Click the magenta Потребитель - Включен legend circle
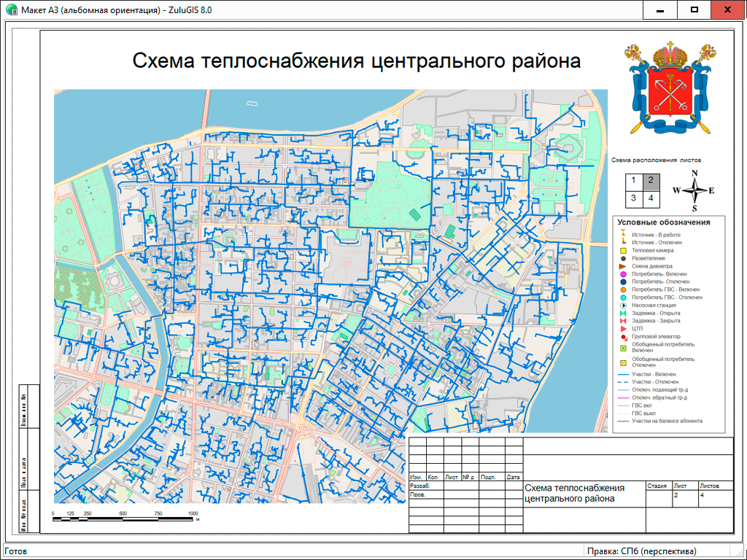This screenshot has width=747, height=560. [624, 273]
